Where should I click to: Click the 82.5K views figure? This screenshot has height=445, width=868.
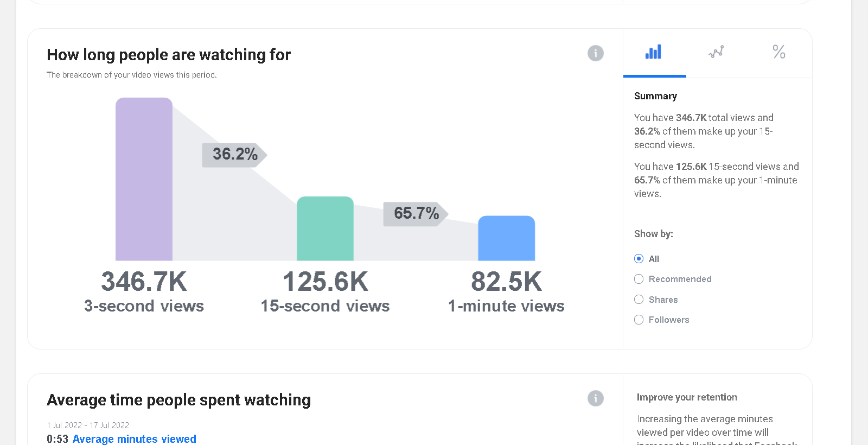coord(506,282)
